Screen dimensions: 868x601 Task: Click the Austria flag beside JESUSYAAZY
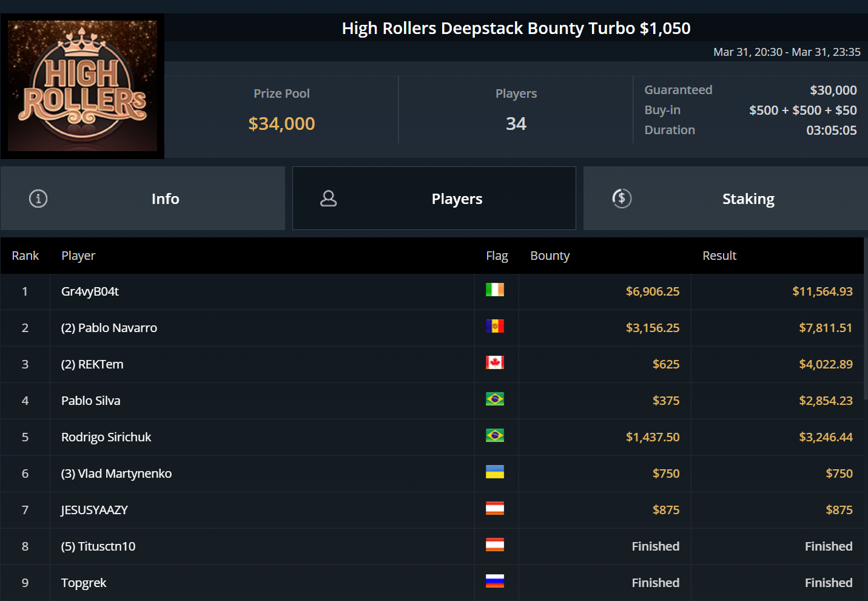(x=494, y=509)
